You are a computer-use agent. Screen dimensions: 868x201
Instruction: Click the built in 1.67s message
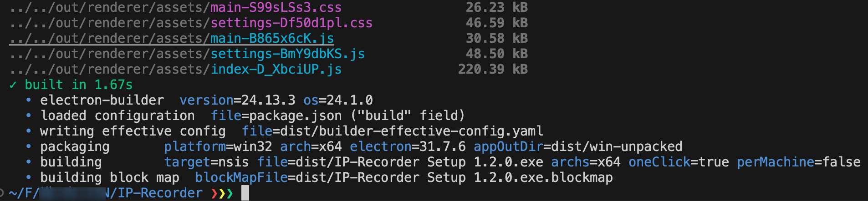(x=79, y=85)
